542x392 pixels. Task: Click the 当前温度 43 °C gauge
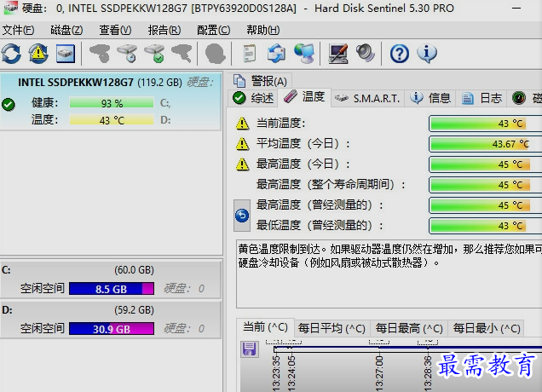(485, 124)
